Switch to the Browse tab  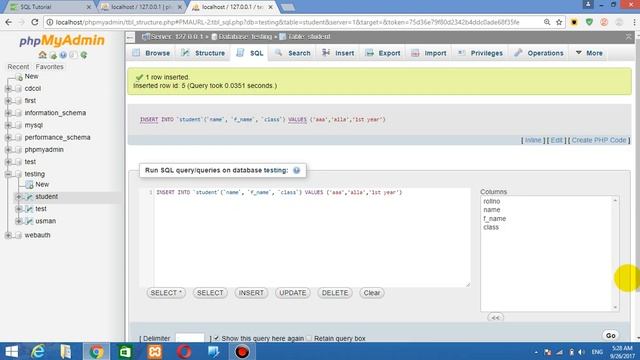pyautogui.click(x=151, y=53)
